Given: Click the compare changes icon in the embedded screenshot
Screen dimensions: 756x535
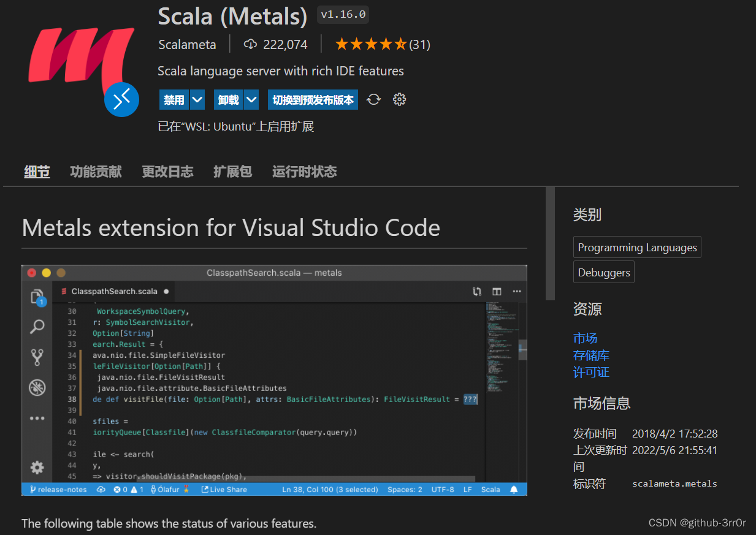Looking at the screenshot, I should point(477,291).
